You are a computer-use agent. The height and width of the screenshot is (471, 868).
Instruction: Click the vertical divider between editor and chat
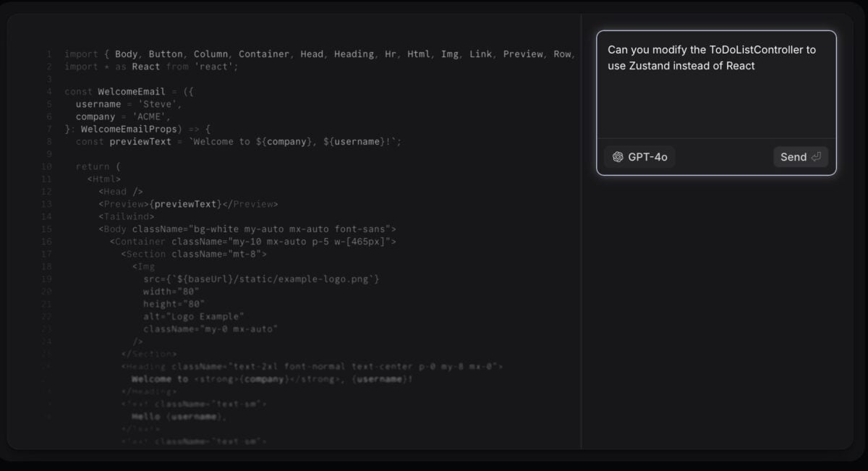[x=582, y=232]
